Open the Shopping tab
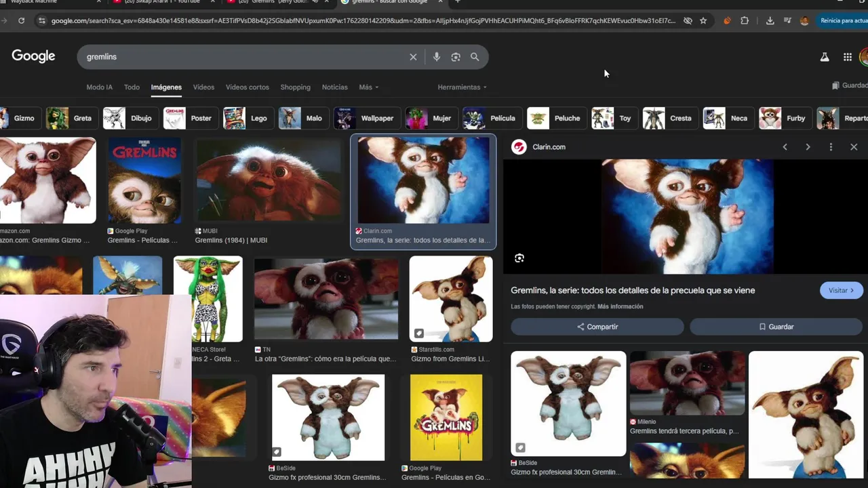The image size is (868, 488). pos(296,87)
